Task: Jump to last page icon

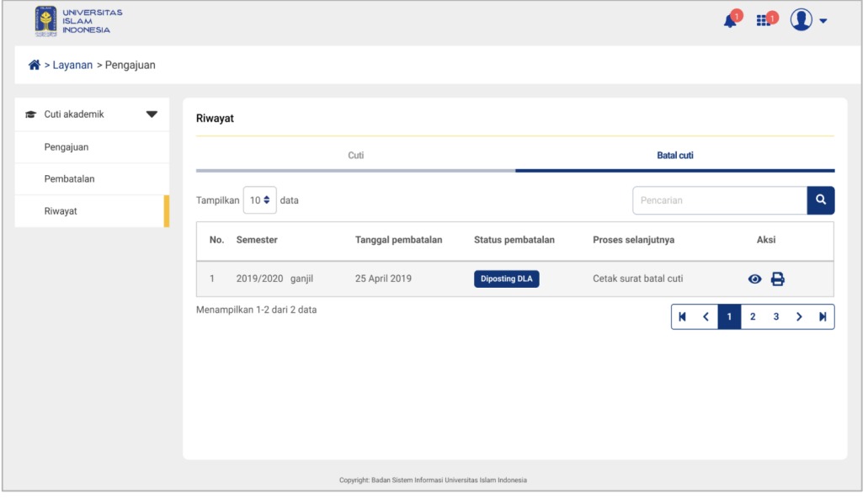Action: click(823, 317)
